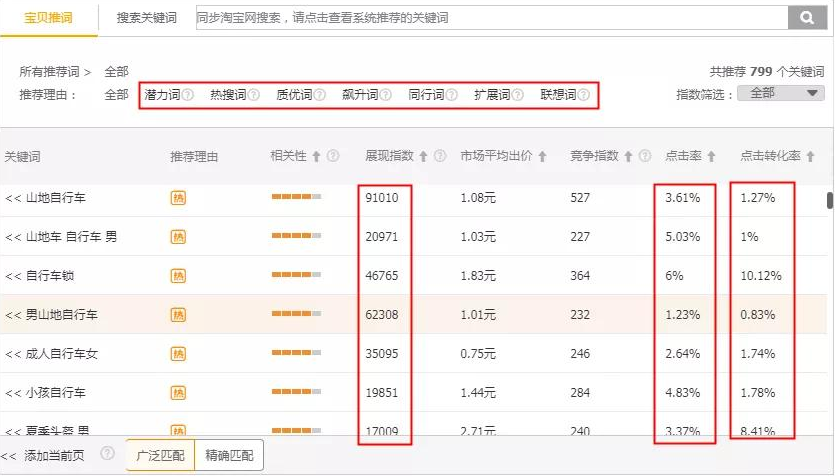
Task: Add keyword 成人自行车女
Action: click(x=51, y=354)
